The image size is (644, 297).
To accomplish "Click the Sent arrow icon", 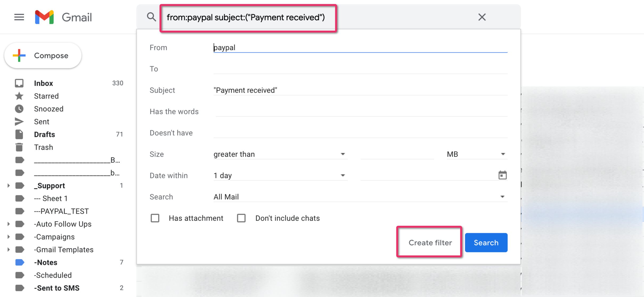I will click(x=19, y=122).
